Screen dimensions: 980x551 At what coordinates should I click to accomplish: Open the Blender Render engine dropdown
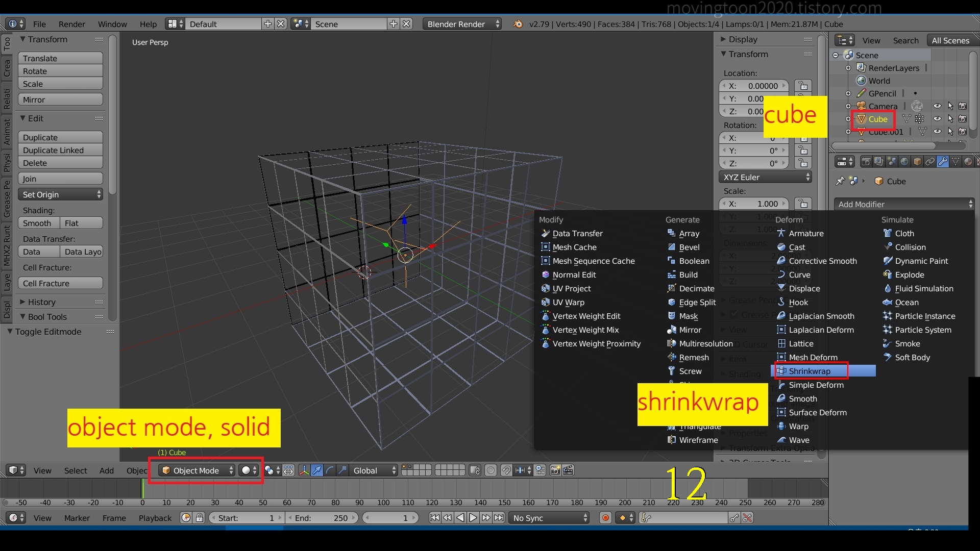[462, 24]
